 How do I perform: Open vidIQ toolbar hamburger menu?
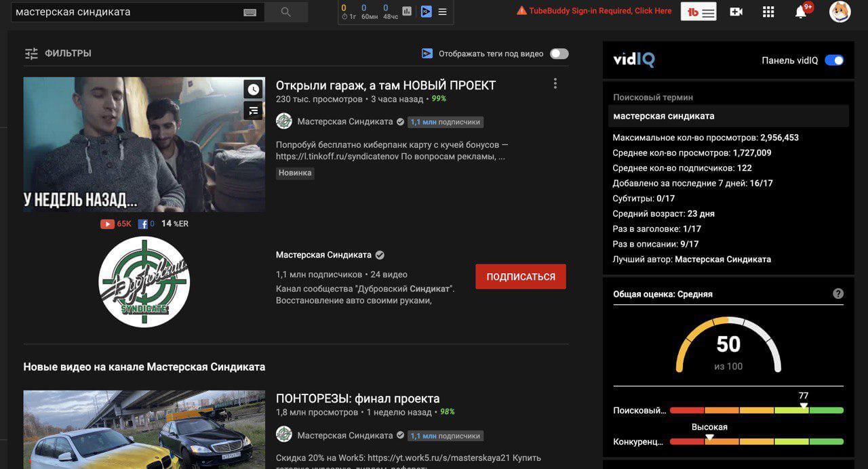tap(442, 12)
